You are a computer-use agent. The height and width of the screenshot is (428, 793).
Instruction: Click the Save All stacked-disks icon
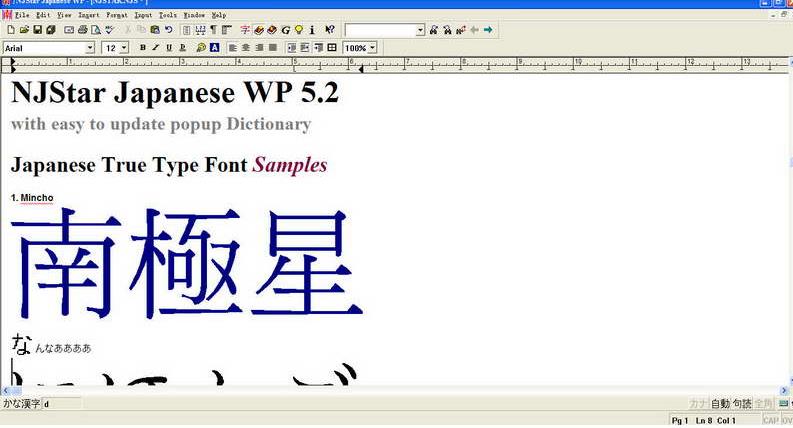click(x=51, y=30)
